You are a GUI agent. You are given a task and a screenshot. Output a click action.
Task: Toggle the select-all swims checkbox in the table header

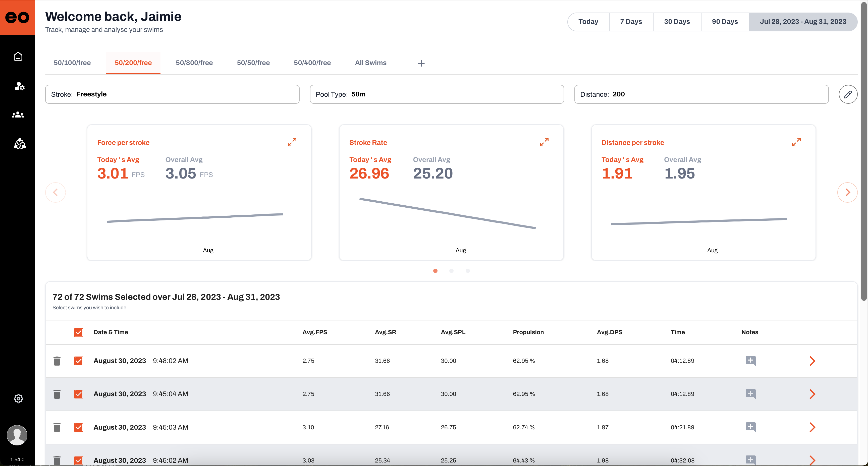pos(79,332)
